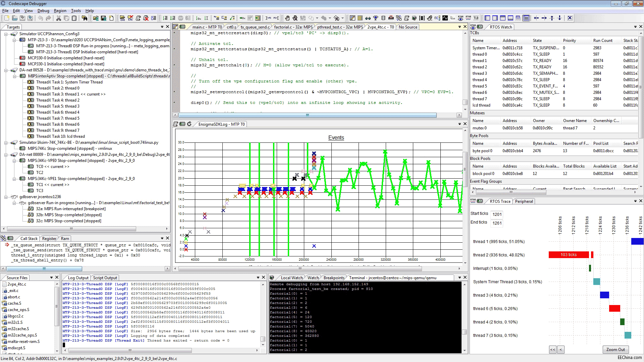Open the Targets panel dropdown arrow

(162, 27)
